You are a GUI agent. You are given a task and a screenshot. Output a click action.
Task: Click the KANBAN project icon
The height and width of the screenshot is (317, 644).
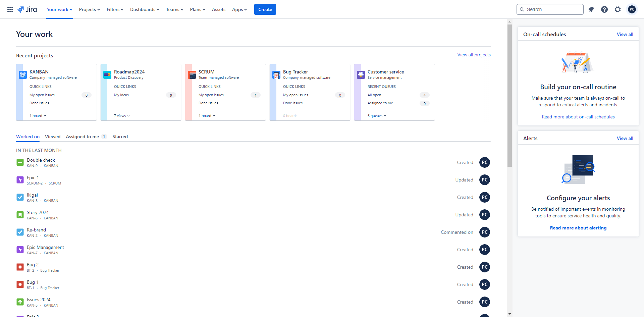click(x=23, y=75)
